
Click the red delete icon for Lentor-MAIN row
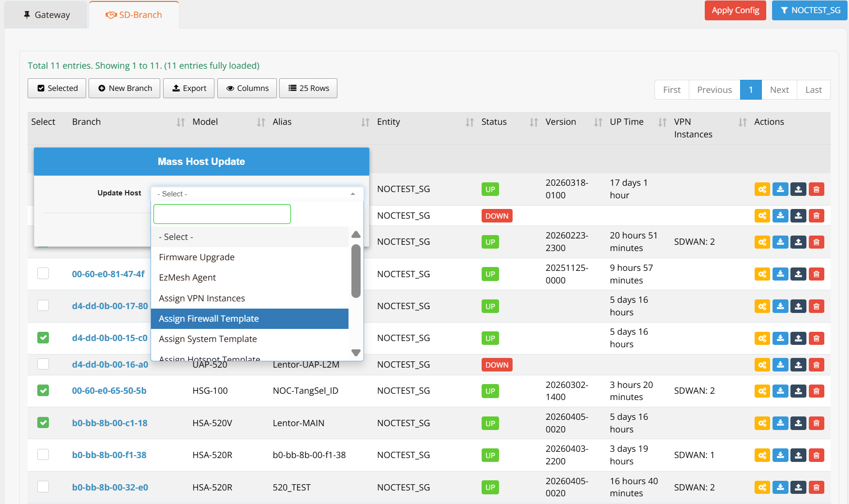(816, 423)
